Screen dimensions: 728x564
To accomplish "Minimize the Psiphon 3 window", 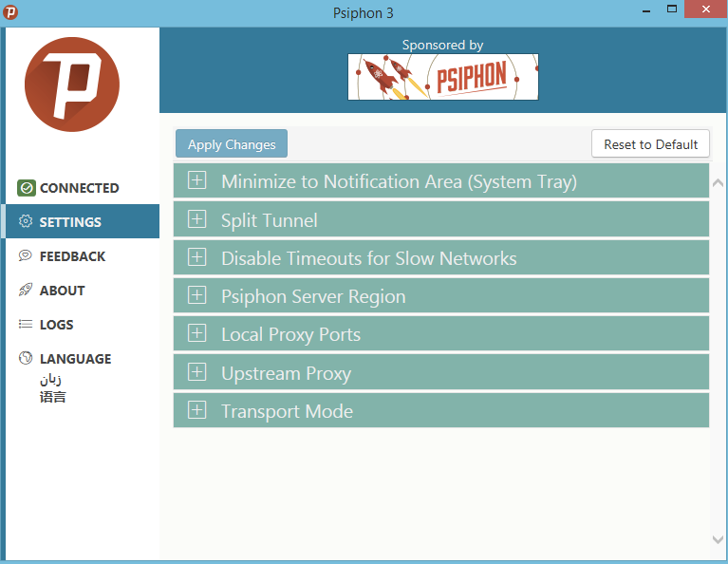I will (x=645, y=9).
